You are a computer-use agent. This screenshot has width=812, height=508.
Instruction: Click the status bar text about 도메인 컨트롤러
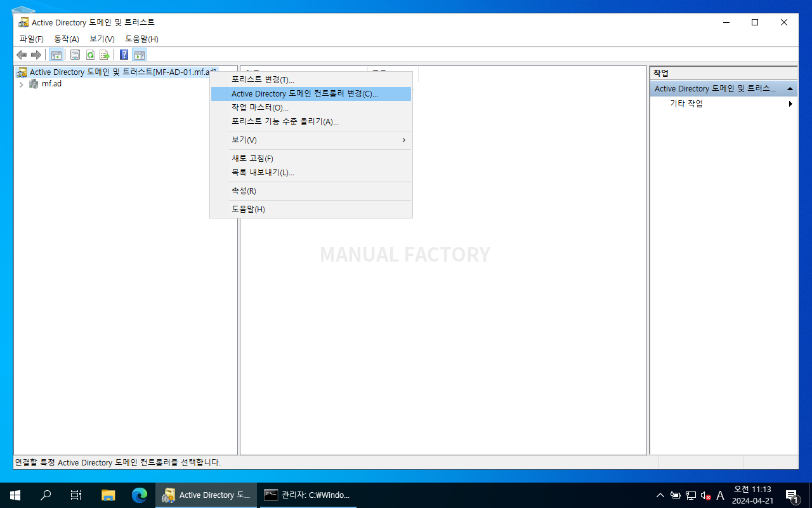[118, 463]
